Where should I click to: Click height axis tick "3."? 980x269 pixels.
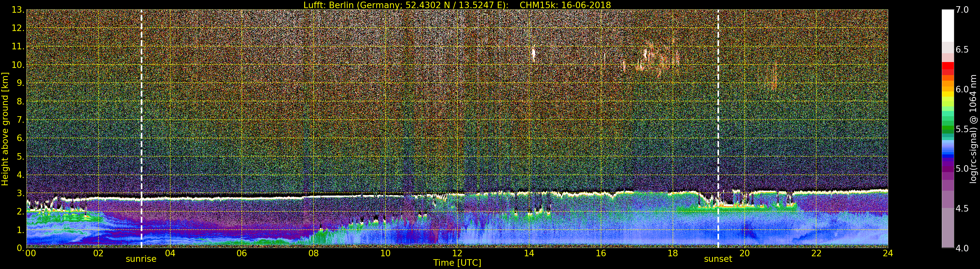[21, 193]
